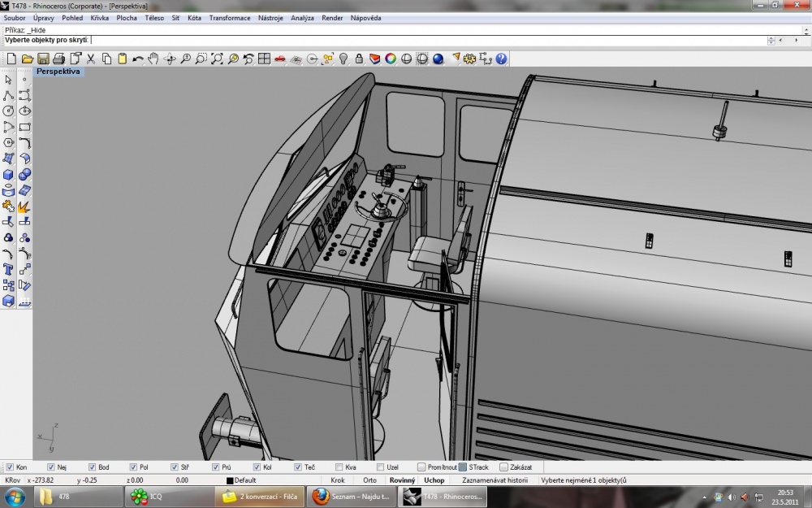Click the black Default layer swatch
The image size is (812, 508).
click(x=230, y=480)
